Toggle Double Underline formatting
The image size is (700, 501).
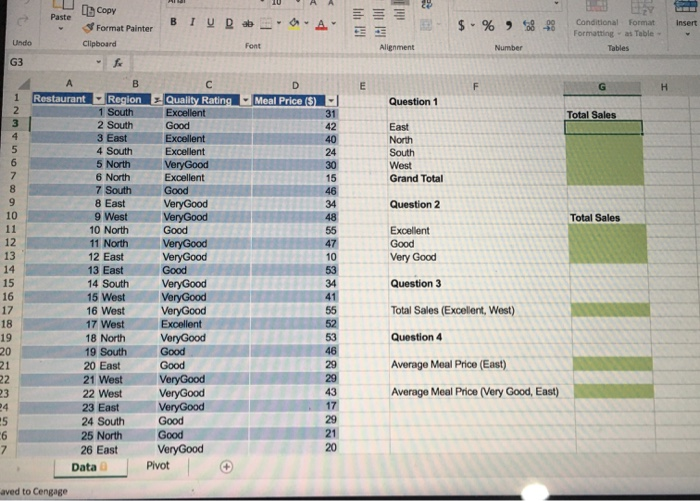(x=229, y=23)
